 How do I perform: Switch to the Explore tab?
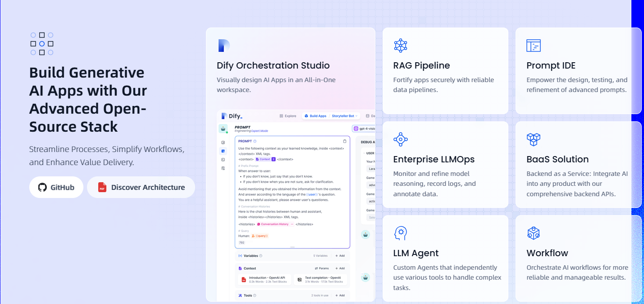click(288, 116)
